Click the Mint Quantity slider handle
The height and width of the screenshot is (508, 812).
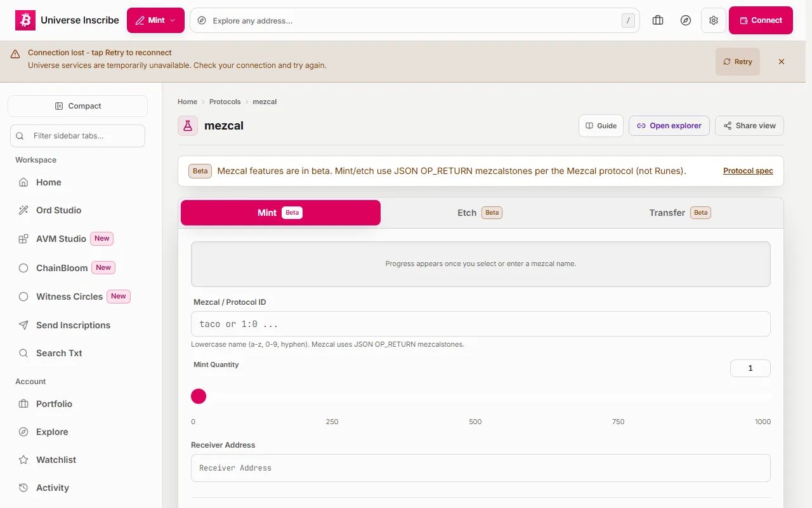coord(199,396)
